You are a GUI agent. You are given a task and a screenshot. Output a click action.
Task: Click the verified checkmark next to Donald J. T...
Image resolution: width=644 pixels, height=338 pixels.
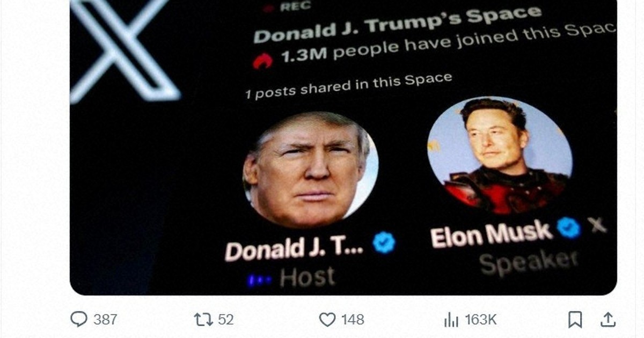click(384, 243)
